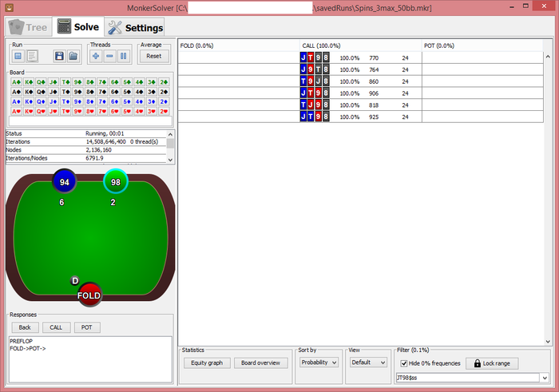Select the nine of spades board card

click(x=77, y=92)
